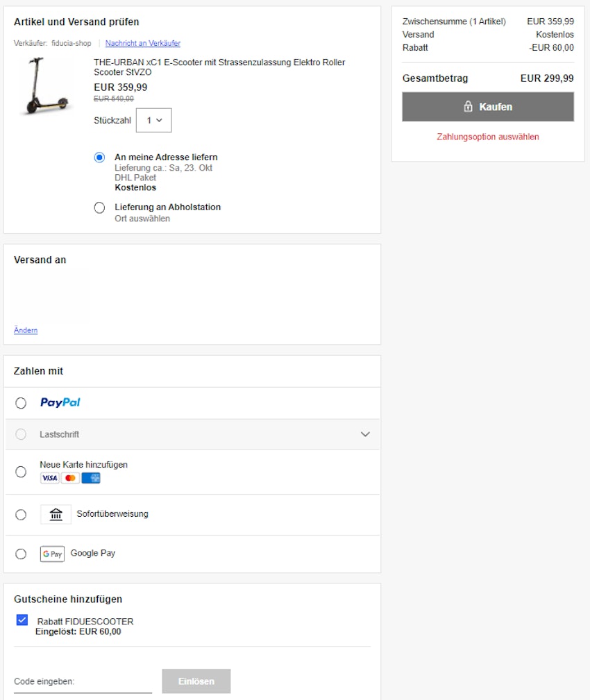Select 'Lieferung an Abholstation' option
This screenshot has width=590, height=700.
100,207
